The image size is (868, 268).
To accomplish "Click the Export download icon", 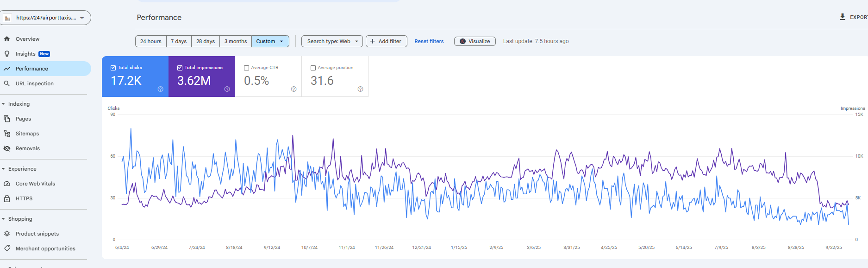I will click(842, 17).
